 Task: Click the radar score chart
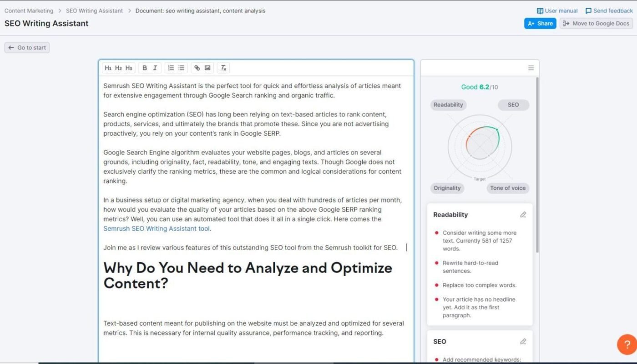[480, 147]
